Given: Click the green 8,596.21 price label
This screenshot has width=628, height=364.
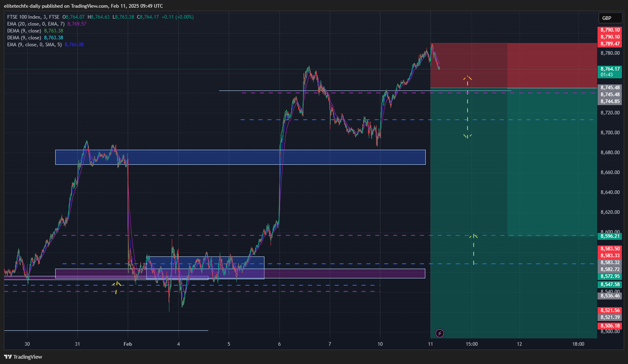Looking at the screenshot, I should click(x=610, y=236).
